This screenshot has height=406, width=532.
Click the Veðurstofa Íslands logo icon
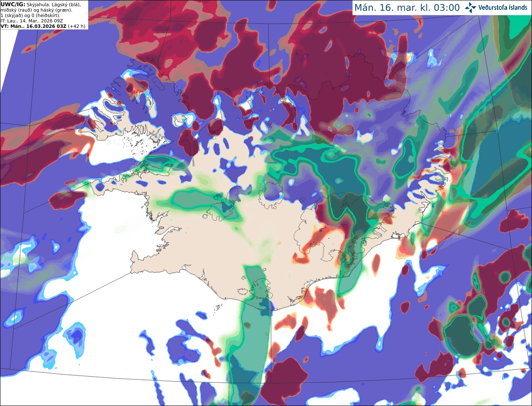pos(470,7)
